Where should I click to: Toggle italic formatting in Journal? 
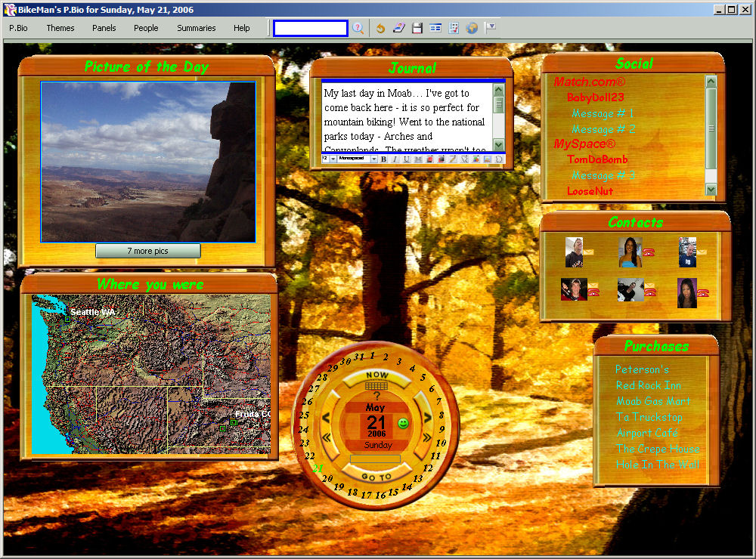[395, 159]
